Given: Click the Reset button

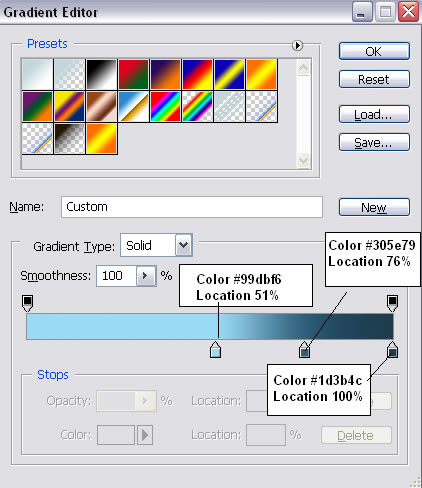Looking at the screenshot, I should (x=374, y=79).
